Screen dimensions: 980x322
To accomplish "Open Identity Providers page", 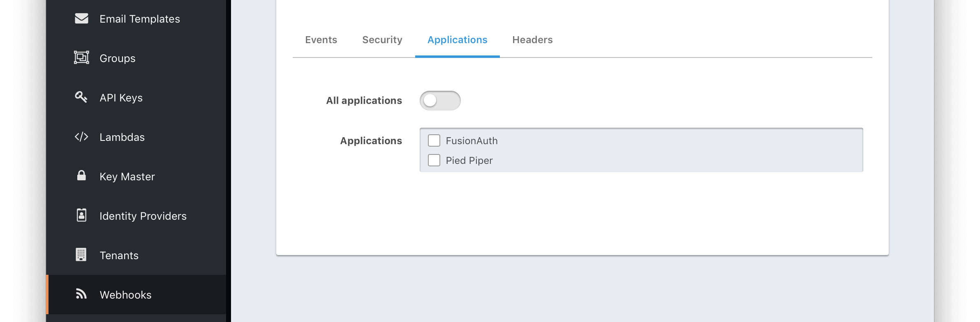I will (136, 216).
